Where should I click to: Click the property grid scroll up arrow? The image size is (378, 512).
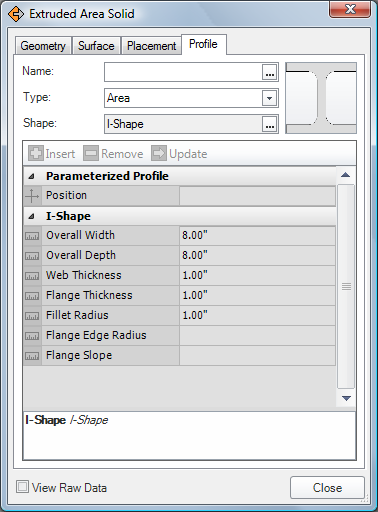coord(346,175)
